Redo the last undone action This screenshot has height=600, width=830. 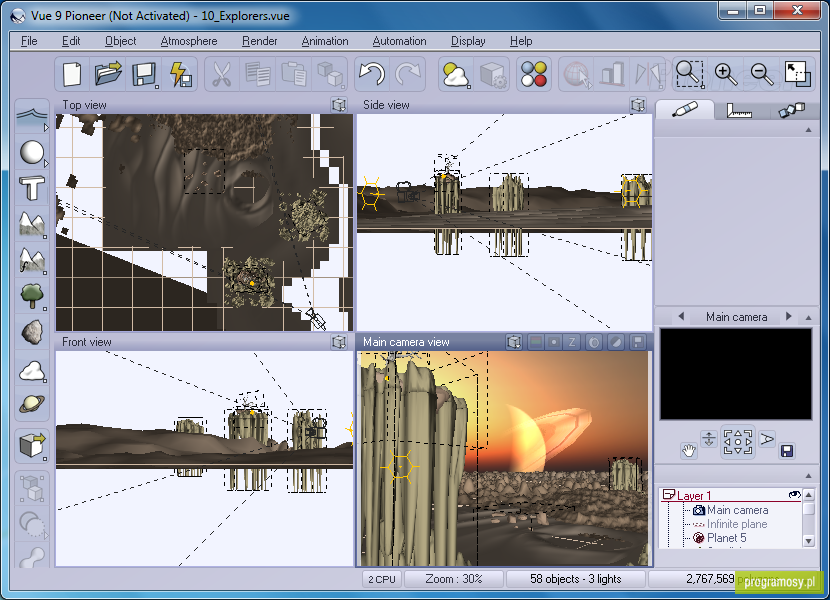[408, 74]
